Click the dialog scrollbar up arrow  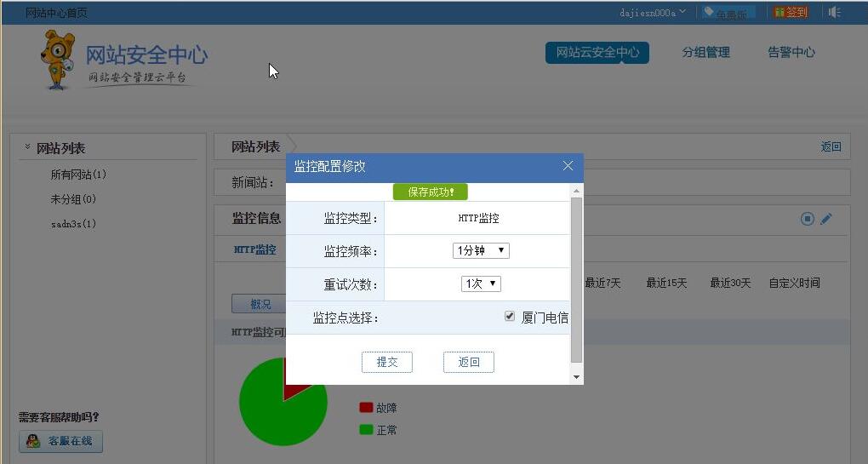coord(576,191)
